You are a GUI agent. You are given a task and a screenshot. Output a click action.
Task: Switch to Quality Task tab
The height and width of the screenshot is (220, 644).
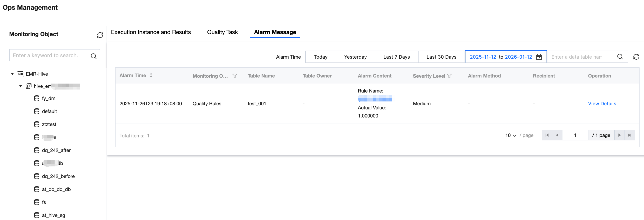(x=222, y=32)
